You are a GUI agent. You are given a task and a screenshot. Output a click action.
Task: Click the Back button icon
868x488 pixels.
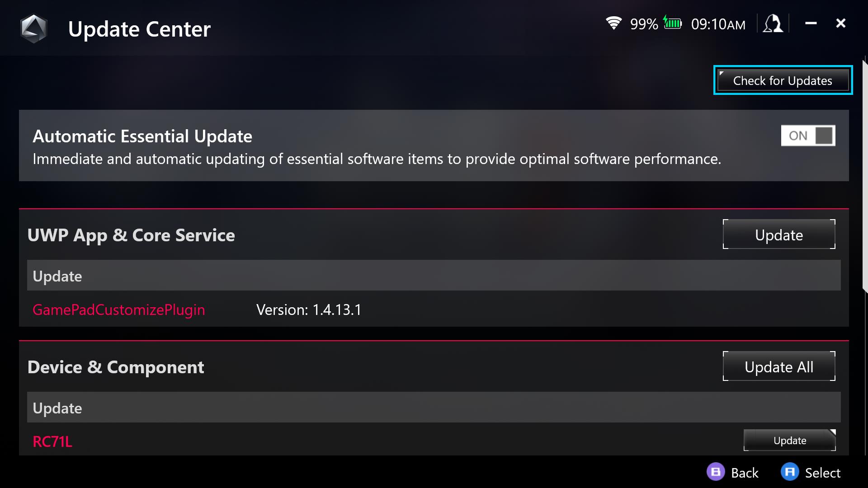(715, 472)
